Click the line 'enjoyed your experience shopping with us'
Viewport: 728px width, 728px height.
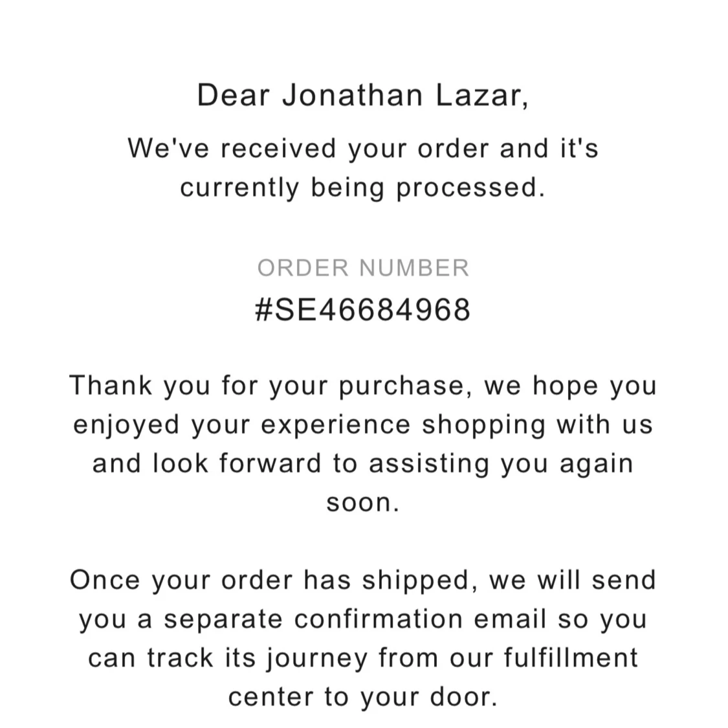[x=363, y=425]
